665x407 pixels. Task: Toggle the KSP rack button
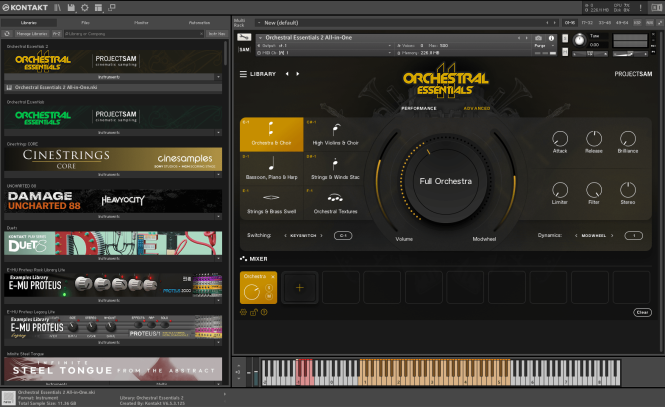click(637, 22)
